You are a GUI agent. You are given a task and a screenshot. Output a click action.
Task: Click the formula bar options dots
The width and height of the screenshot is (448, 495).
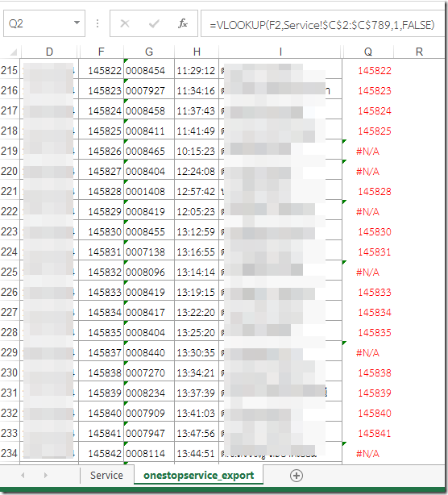97,23
